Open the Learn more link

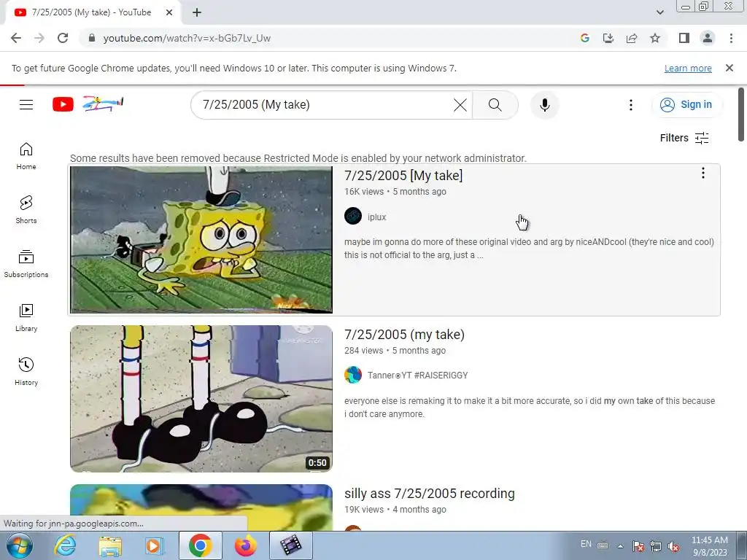pos(688,68)
